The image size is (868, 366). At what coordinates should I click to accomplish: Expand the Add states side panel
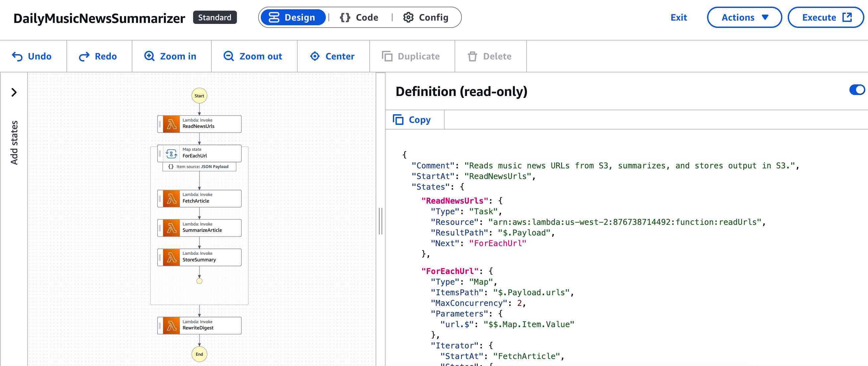click(14, 92)
